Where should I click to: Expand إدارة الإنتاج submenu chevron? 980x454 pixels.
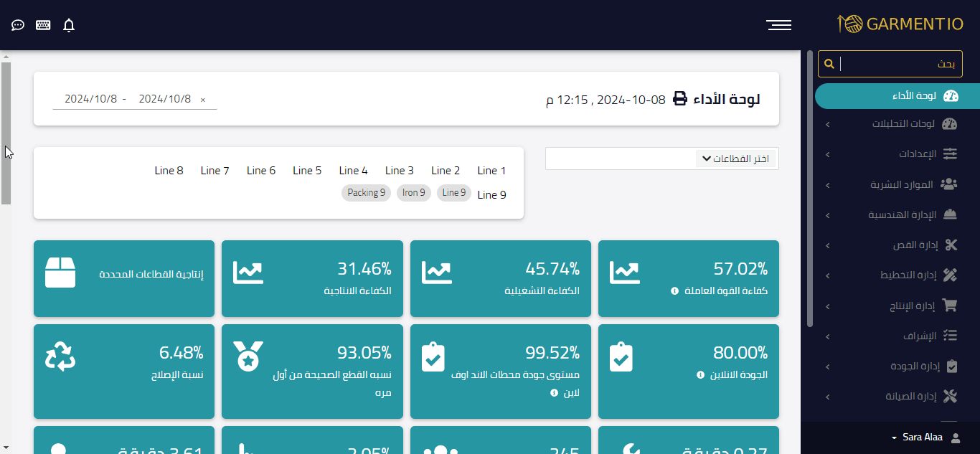coord(828,306)
